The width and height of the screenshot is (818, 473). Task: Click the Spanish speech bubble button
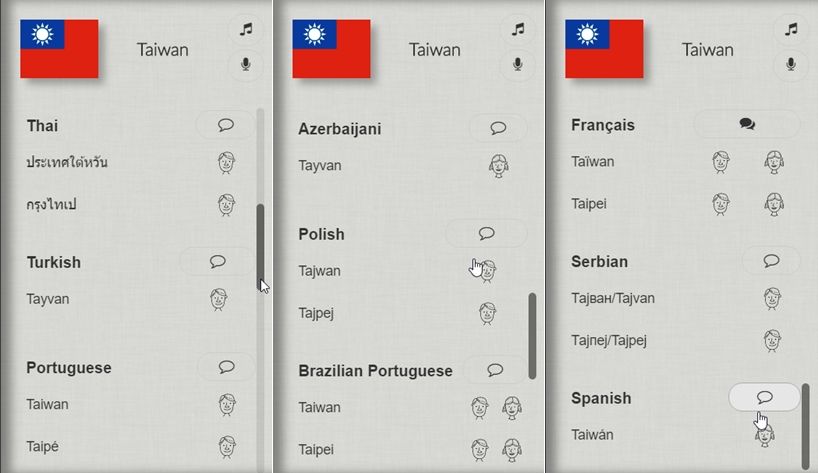[x=765, y=397]
